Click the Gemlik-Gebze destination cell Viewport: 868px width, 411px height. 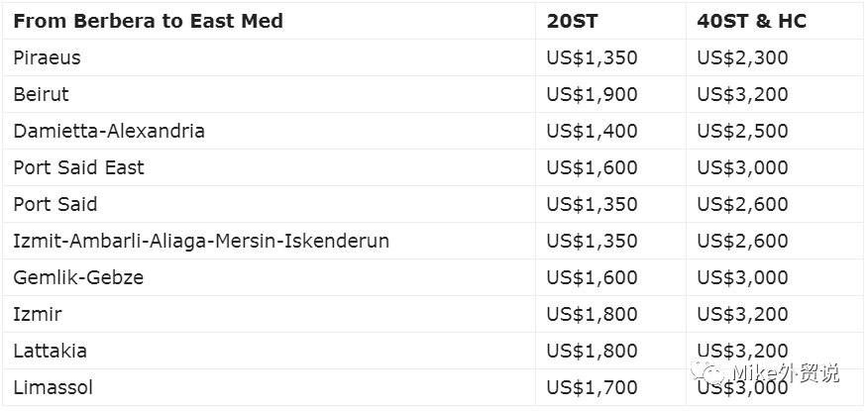[78, 277]
